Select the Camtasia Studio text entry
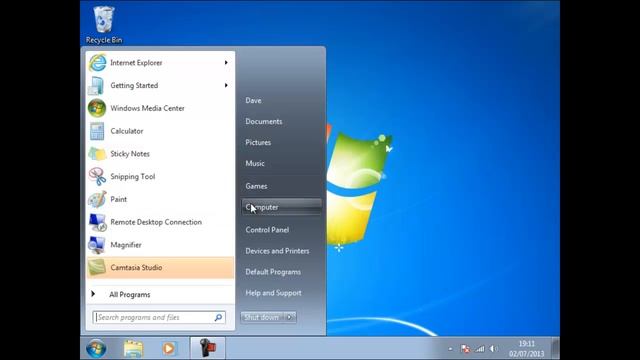The image size is (640, 360). click(136, 268)
